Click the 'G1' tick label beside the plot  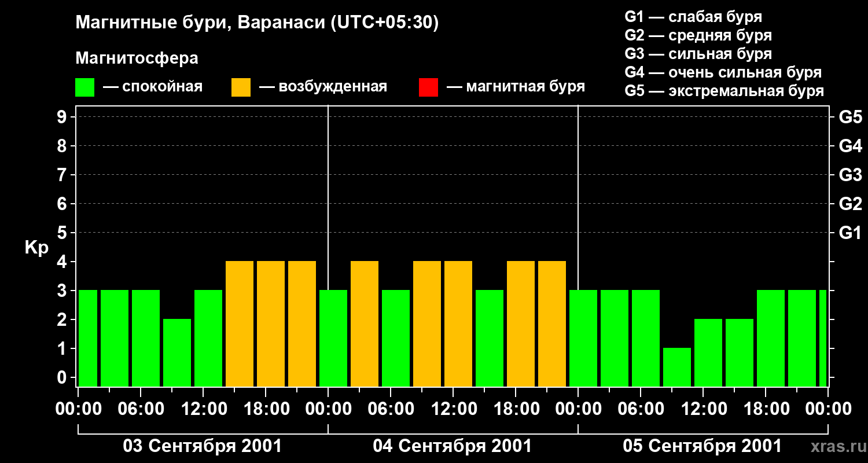pos(851,233)
